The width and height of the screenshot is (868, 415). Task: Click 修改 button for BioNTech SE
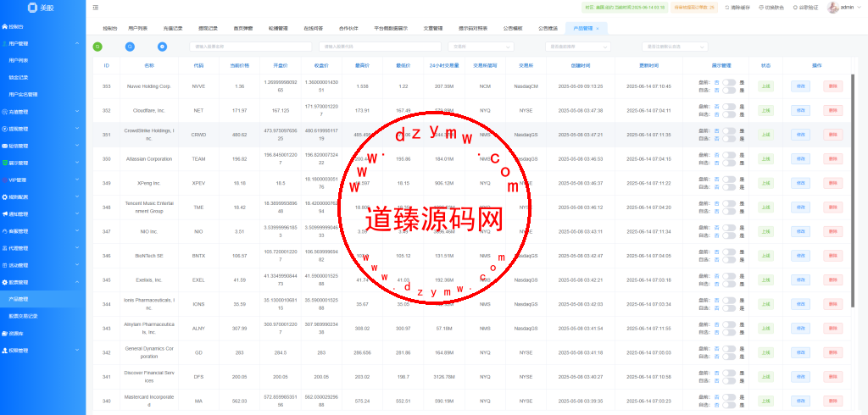(x=800, y=256)
